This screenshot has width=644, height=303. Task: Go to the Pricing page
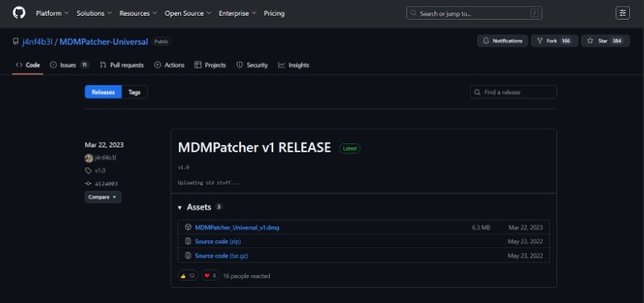tap(274, 13)
